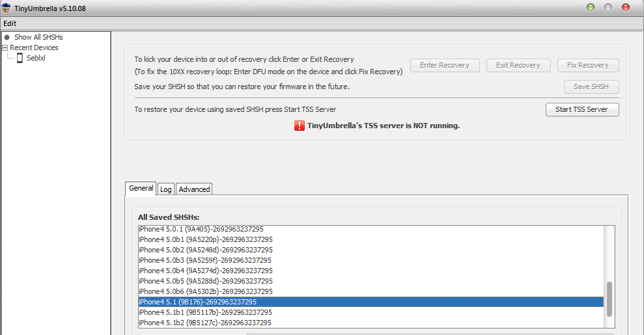The width and height of the screenshot is (644, 335).
Task: Select iPhone4 5.0b5 (9A5288d) SHSH row
Action: point(371,281)
